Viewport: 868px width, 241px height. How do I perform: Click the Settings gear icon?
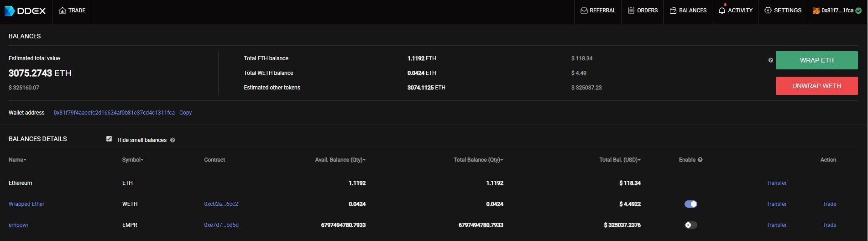coord(768,10)
